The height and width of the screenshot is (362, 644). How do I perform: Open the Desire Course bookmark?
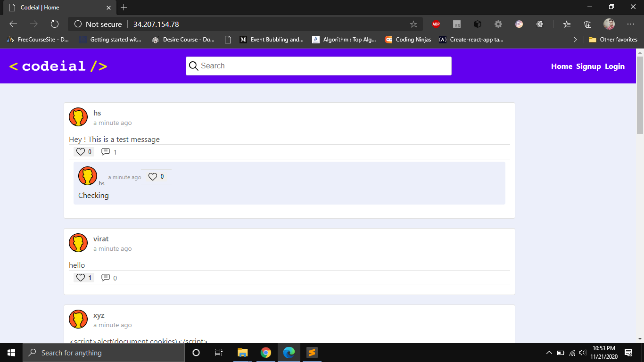[x=183, y=40]
